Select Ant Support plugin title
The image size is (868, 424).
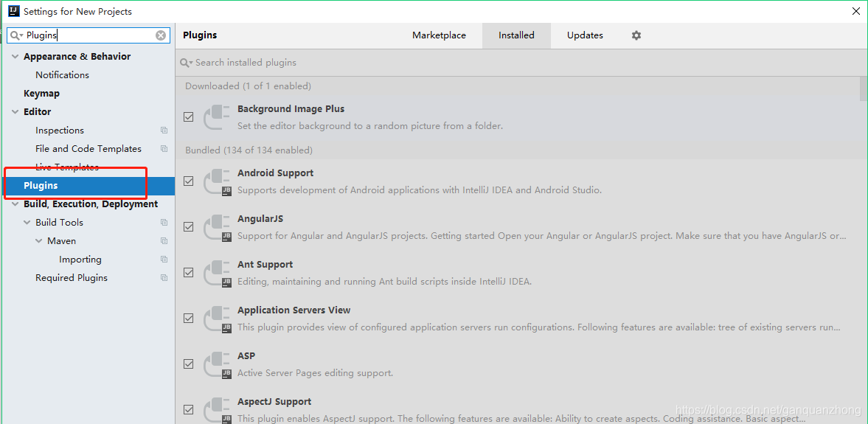click(x=265, y=265)
